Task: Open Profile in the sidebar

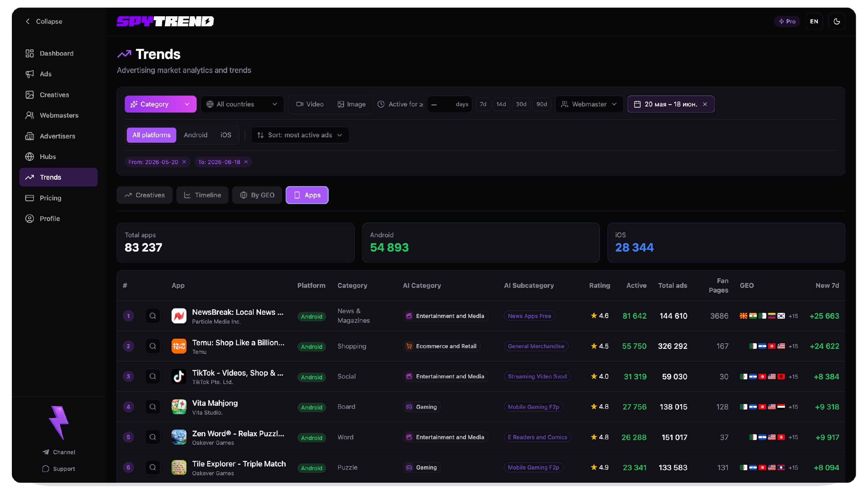Action: tap(59, 219)
